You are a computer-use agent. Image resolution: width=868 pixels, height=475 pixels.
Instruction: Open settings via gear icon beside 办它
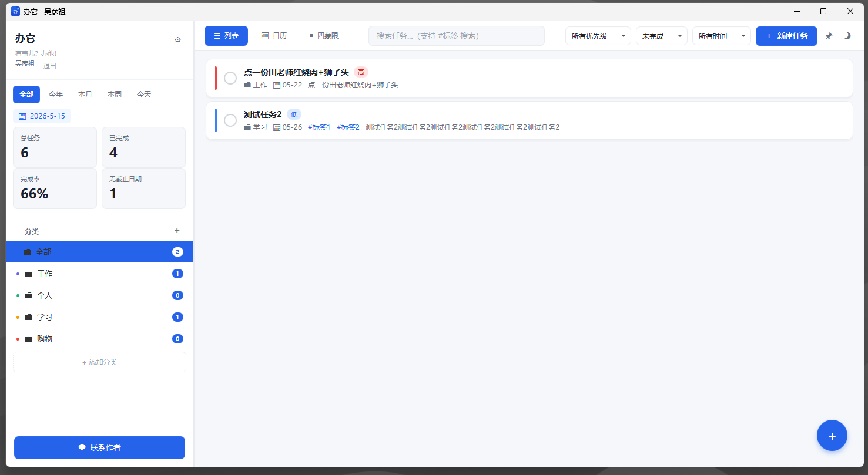[x=177, y=39]
